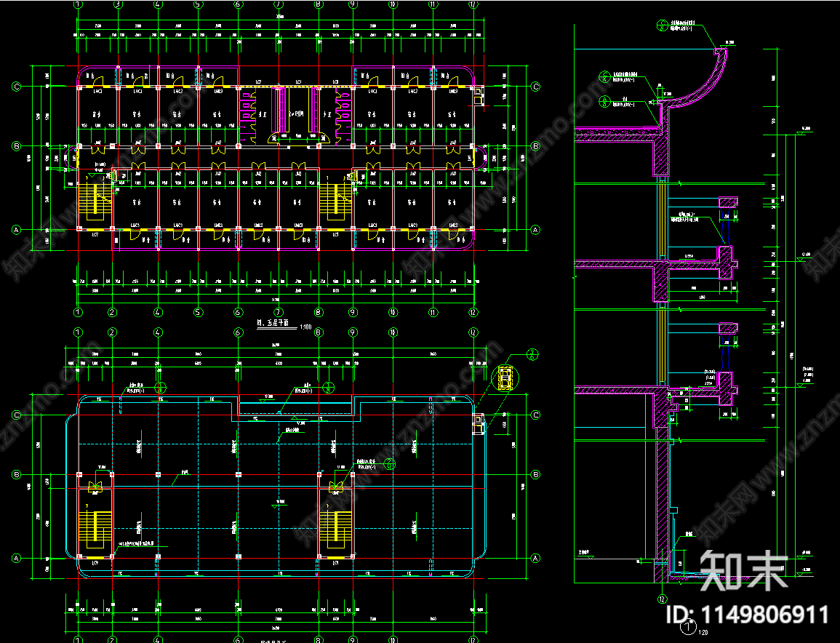This screenshot has width=840, height=643.
Task: Click axis bubble 1 at top-left of upper plan
Action: click(x=79, y=4)
